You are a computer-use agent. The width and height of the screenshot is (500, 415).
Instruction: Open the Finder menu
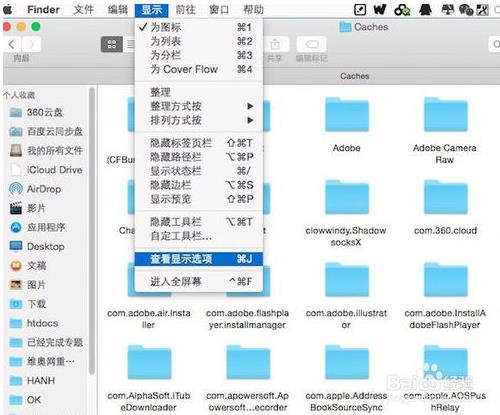pyautogui.click(x=43, y=10)
